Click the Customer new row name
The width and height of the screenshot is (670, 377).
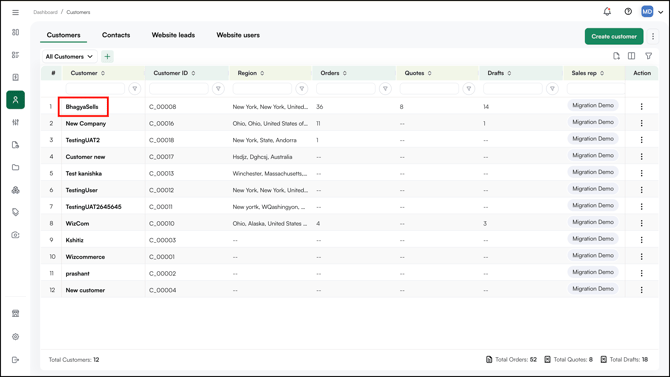85,157
